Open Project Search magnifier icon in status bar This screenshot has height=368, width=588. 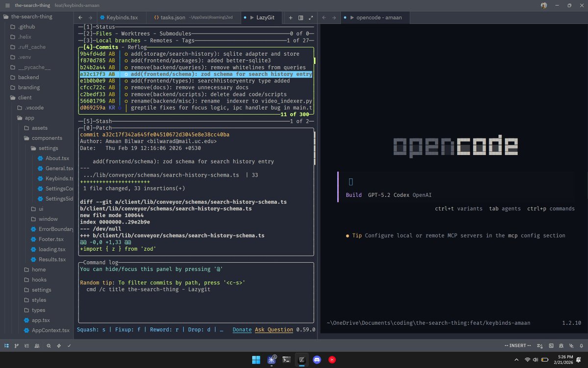(49, 346)
